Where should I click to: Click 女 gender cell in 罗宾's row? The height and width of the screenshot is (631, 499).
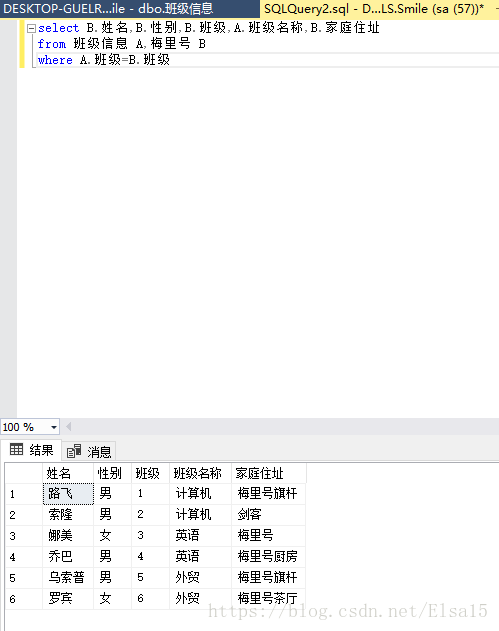click(x=113, y=598)
